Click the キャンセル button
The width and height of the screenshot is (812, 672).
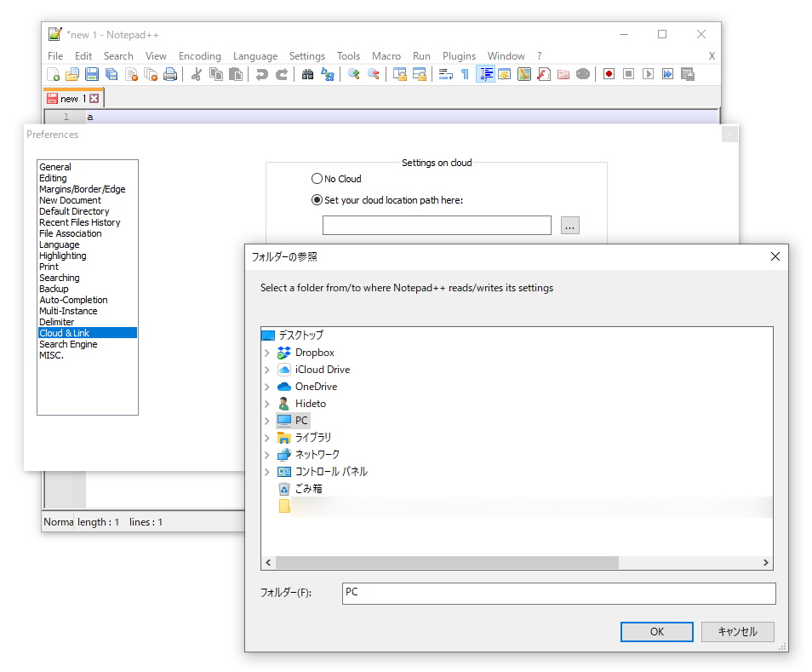click(x=737, y=632)
